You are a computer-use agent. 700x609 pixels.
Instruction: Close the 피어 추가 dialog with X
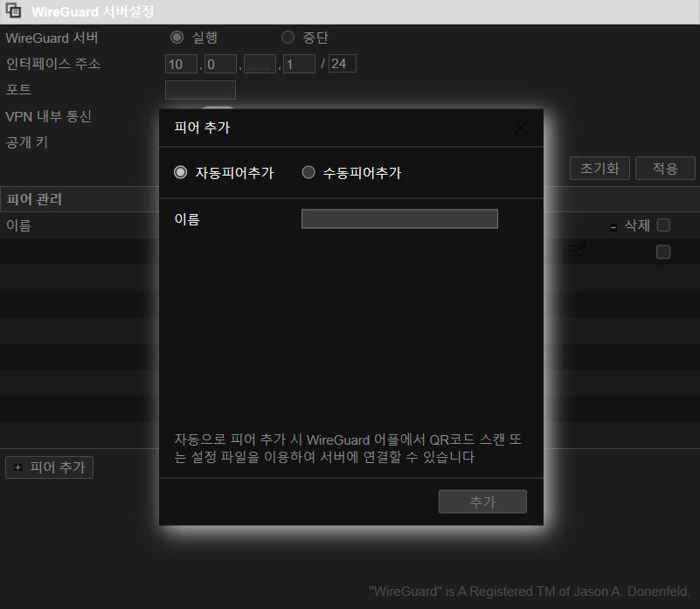pyautogui.click(x=522, y=128)
